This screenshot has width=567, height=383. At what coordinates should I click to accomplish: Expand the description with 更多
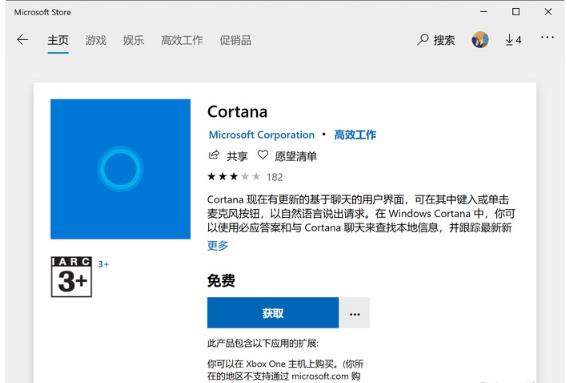pyautogui.click(x=218, y=246)
